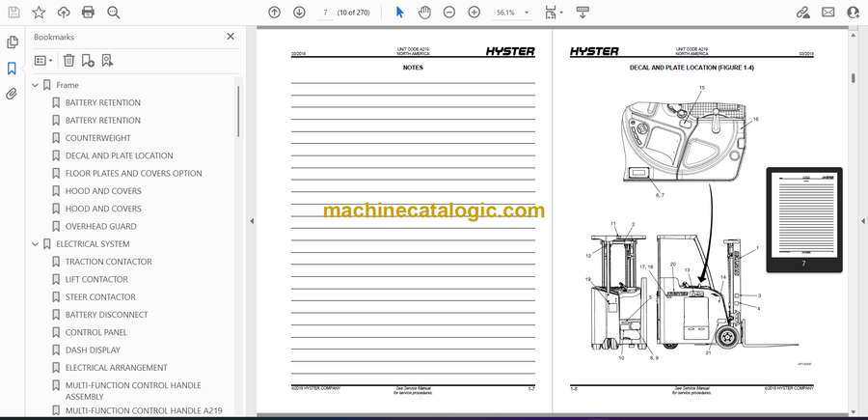Click the bookmarks panel scrollbar
868x420 pixels.
pyautogui.click(x=238, y=111)
